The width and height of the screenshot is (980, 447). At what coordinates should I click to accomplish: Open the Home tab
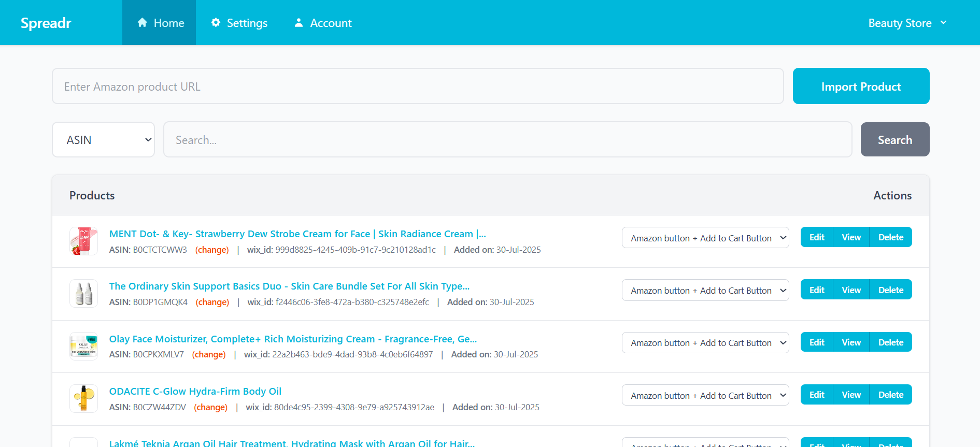(x=159, y=23)
